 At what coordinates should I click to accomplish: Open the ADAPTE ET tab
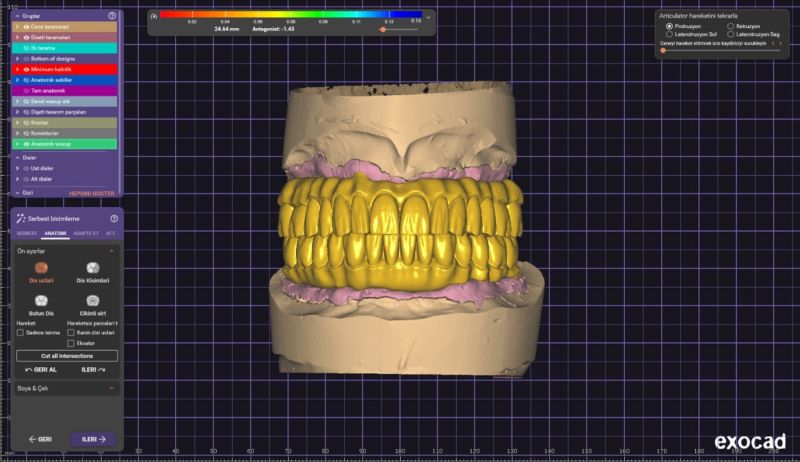tap(84, 232)
